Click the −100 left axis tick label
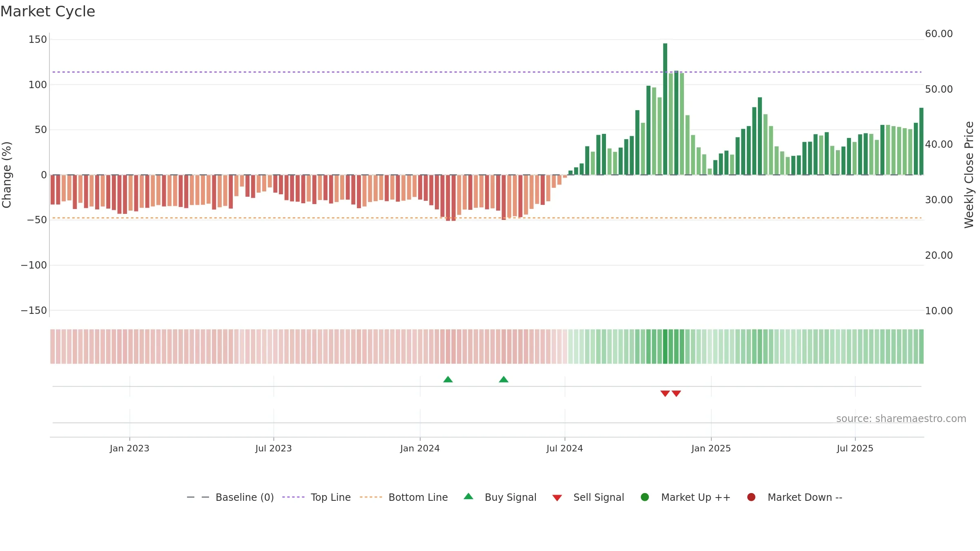The width and height of the screenshot is (980, 551). point(34,265)
